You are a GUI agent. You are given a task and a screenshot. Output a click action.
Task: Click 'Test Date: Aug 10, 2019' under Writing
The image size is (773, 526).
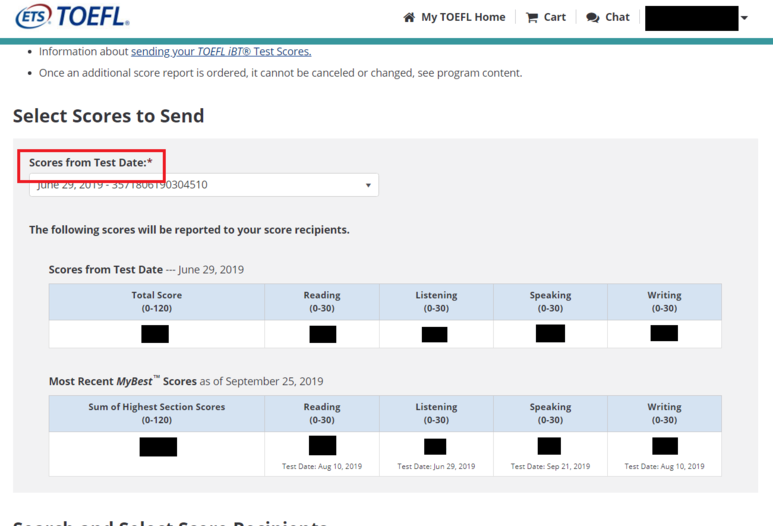[x=665, y=466]
